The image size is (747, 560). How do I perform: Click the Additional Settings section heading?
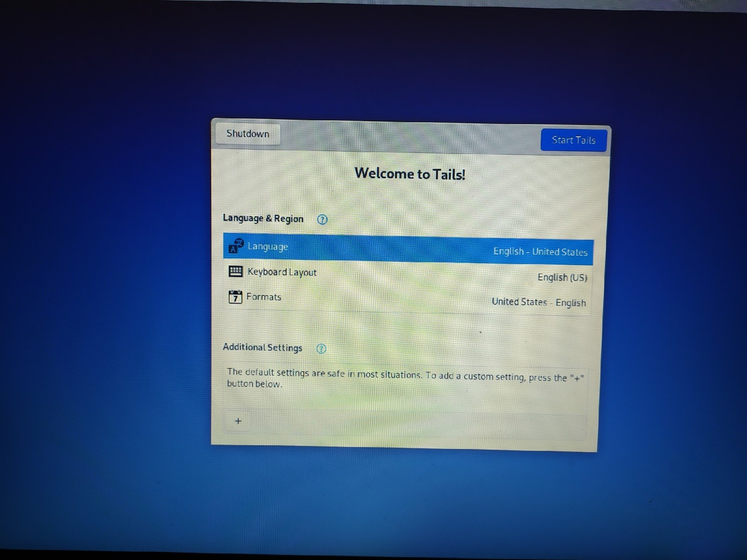pos(262,347)
